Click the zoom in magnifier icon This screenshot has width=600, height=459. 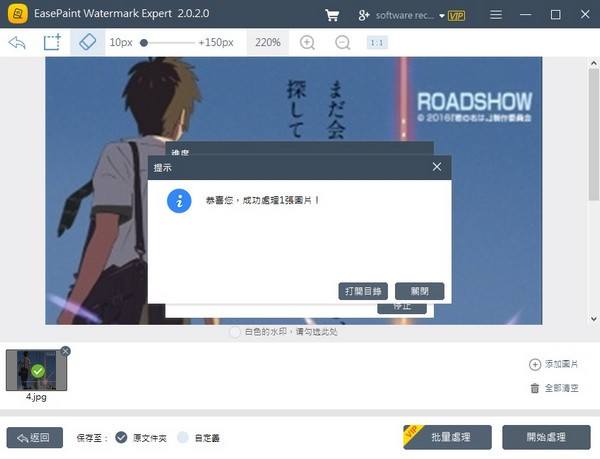[308, 43]
